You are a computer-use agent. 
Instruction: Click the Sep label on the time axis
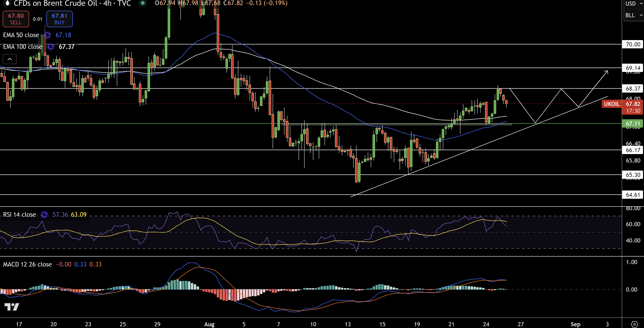(x=575, y=325)
